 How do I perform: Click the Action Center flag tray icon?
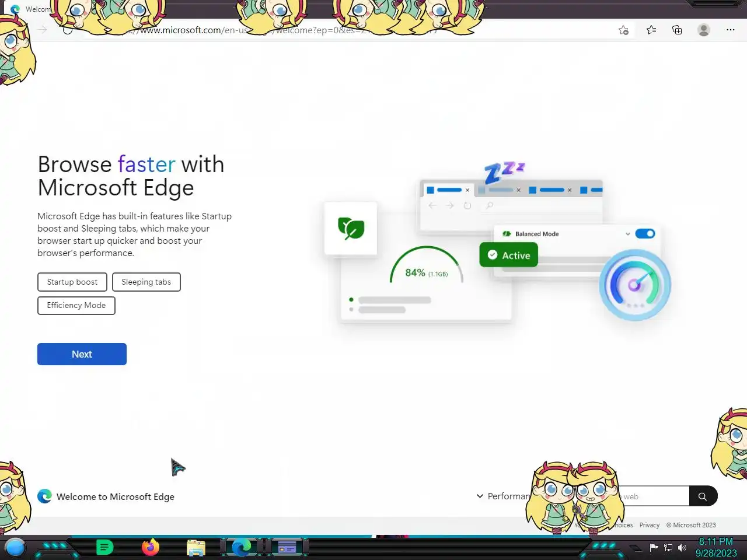pos(654,547)
